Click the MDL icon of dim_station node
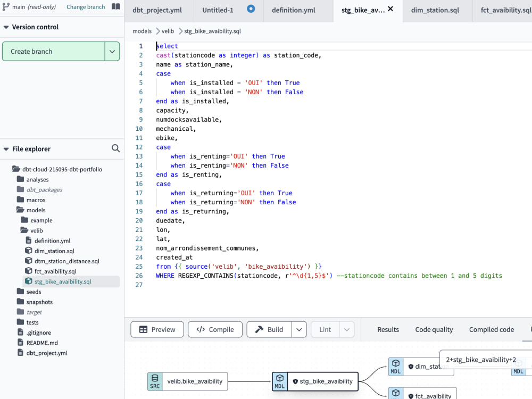 [396, 367]
